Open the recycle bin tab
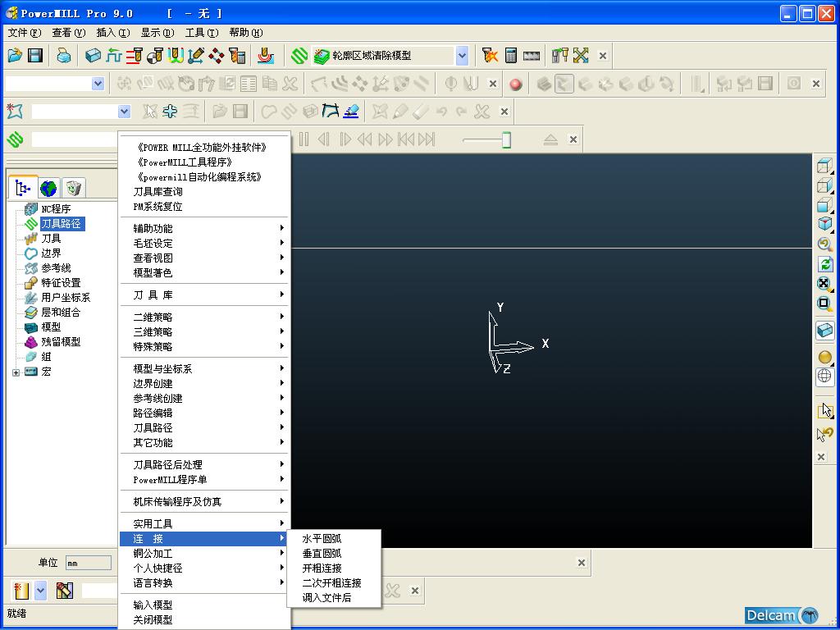The width and height of the screenshot is (840, 630). pos(73,188)
